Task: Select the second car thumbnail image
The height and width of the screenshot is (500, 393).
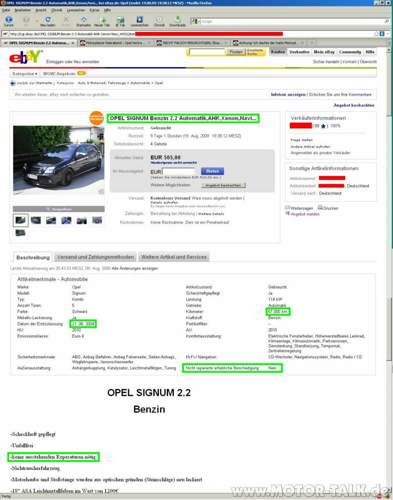Action: coord(36,220)
